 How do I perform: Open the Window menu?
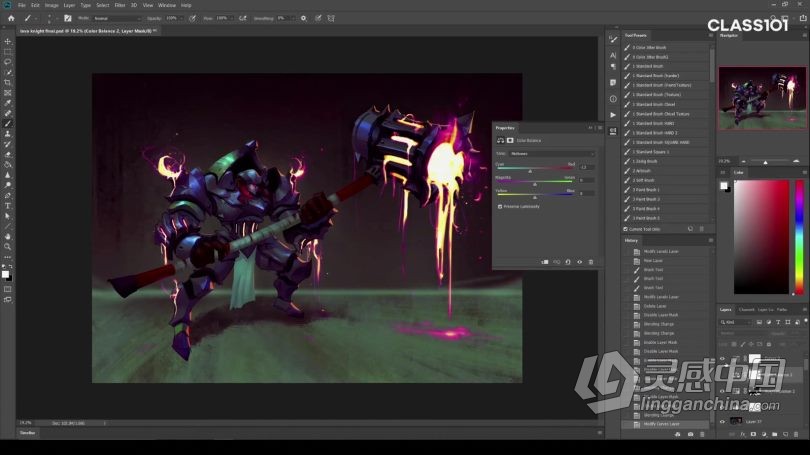click(167, 5)
